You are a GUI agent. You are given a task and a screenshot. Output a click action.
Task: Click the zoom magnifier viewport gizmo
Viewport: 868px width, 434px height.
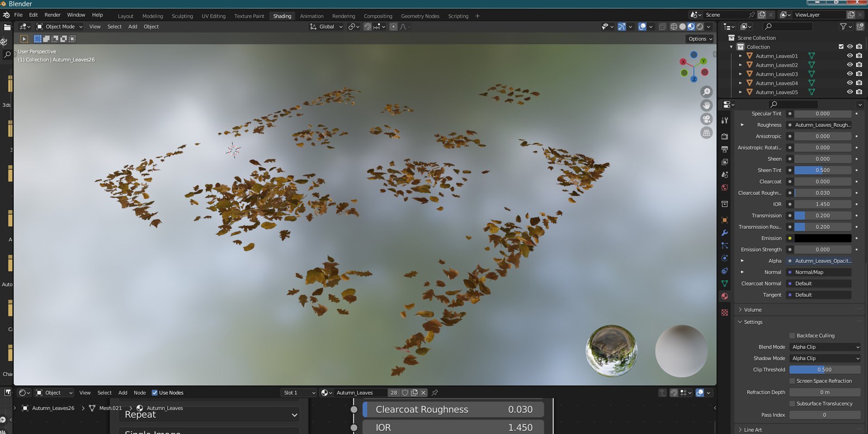click(706, 92)
